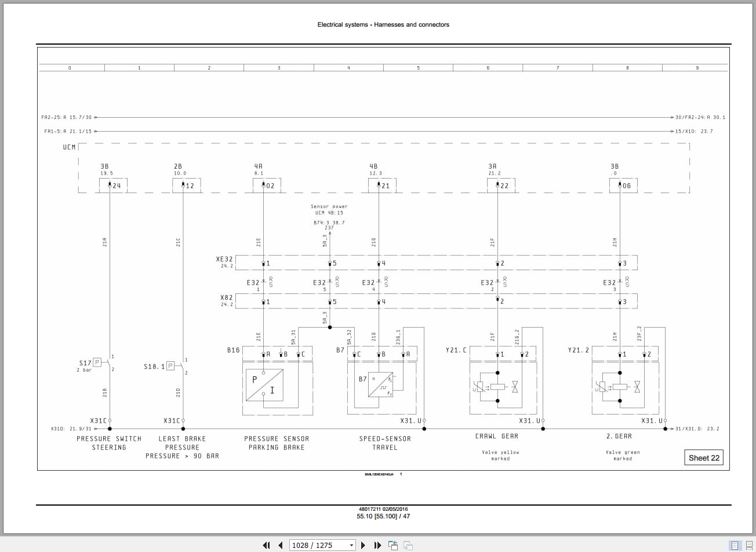Click the S17 pressure switch label
Image resolution: width=756 pixels, height=552 pixels.
pyautogui.click(x=85, y=363)
